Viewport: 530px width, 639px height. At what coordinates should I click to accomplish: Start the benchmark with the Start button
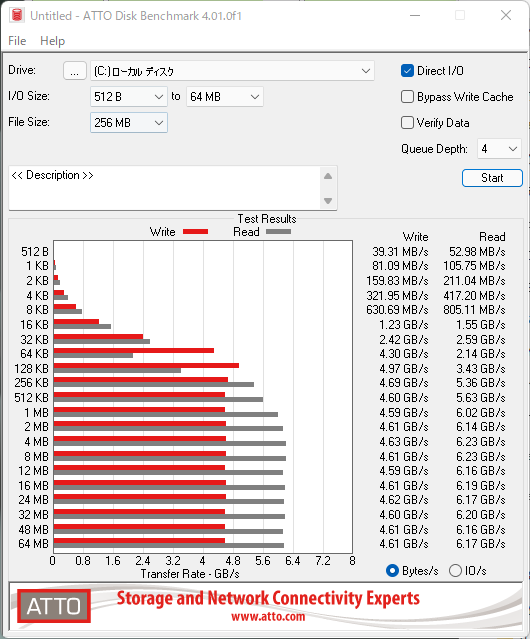[x=492, y=178]
